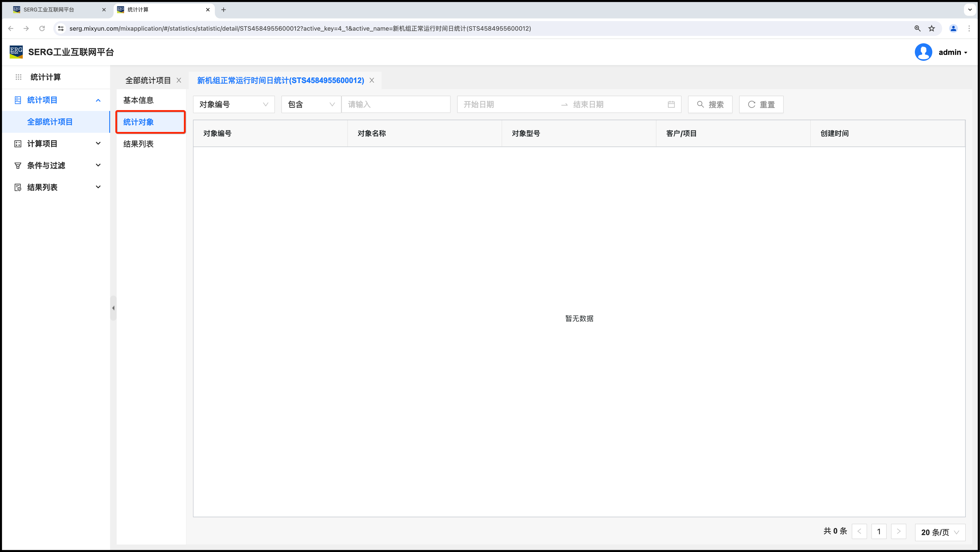Image resolution: width=980 pixels, height=552 pixels.
Task: Click the calendar icon in date range field
Action: click(671, 104)
